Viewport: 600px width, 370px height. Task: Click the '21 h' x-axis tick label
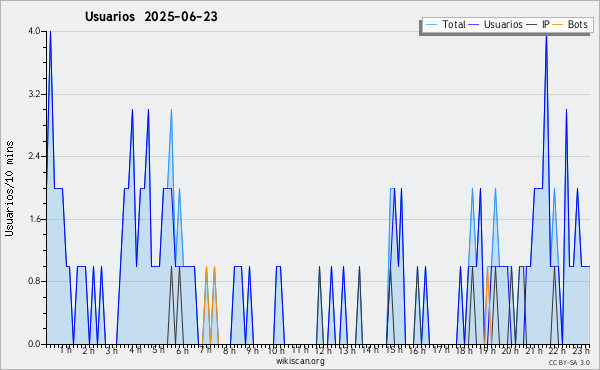[x=534, y=351]
